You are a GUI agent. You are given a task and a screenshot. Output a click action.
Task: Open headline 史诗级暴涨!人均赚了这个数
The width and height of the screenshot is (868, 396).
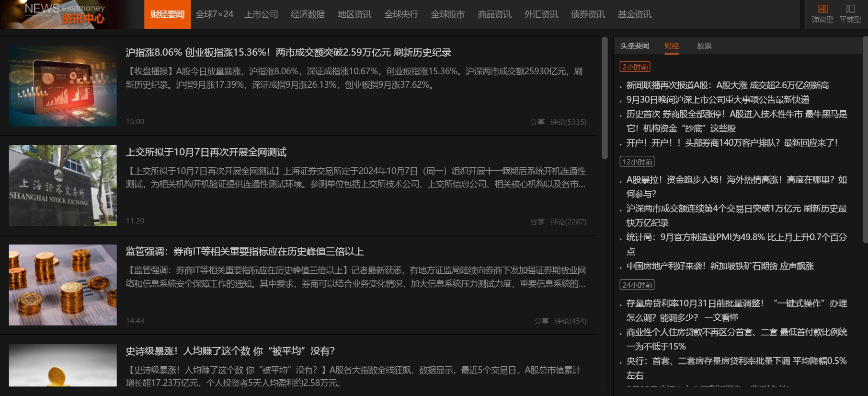pyautogui.click(x=230, y=351)
